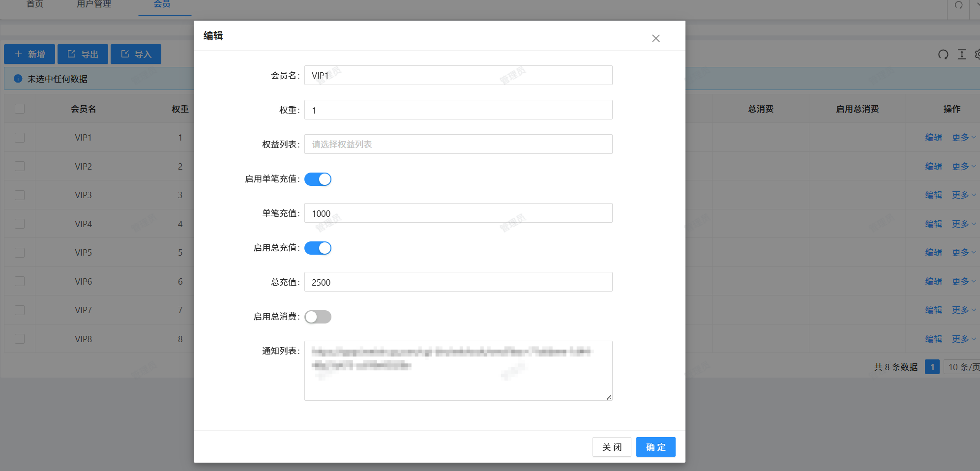Click the 确定 button to save
Viewport: 980px width, 471px height.
[x=655, y=447]
